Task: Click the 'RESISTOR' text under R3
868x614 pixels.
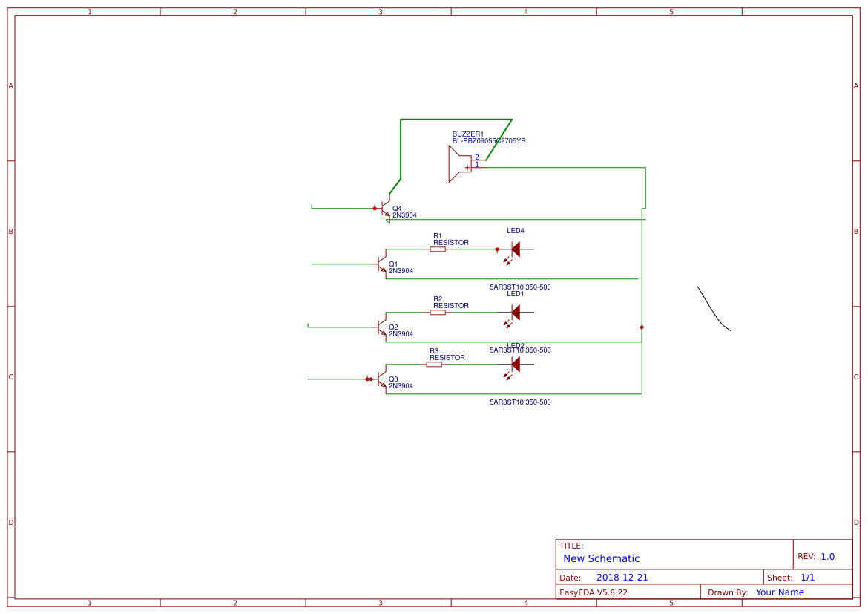Action: click(x=447, y=358)
